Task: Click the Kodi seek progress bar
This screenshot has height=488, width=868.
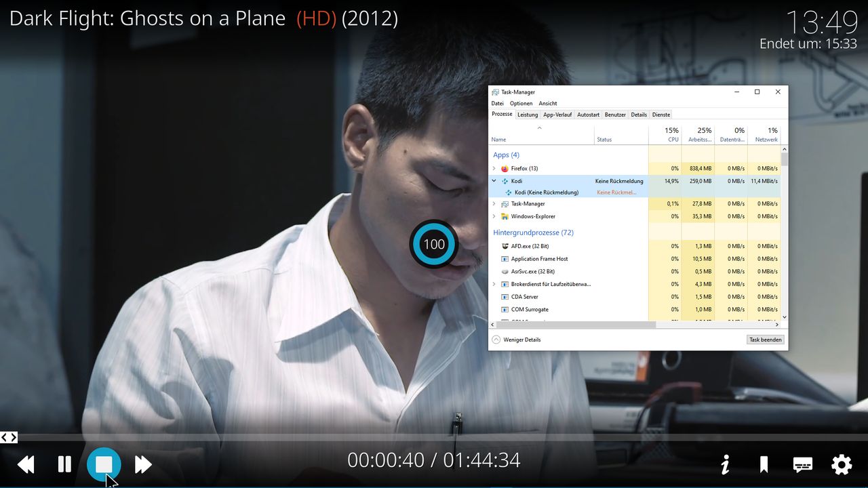Action: pyautogui.click(x=434, y=437)
